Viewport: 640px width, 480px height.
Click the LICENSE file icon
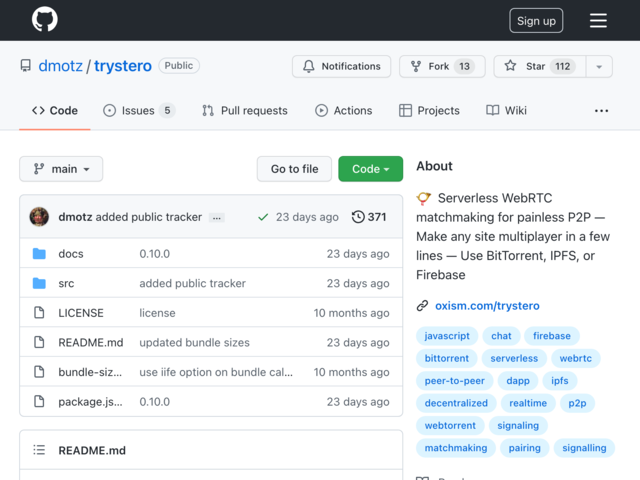coord(39,313)
